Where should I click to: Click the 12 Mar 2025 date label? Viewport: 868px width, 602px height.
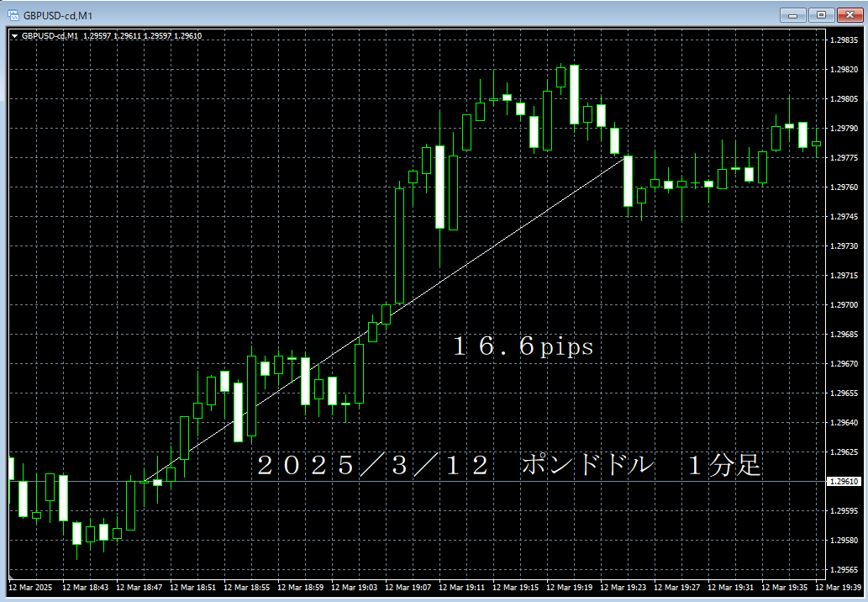pyautogui.click(x=30, y=588)
